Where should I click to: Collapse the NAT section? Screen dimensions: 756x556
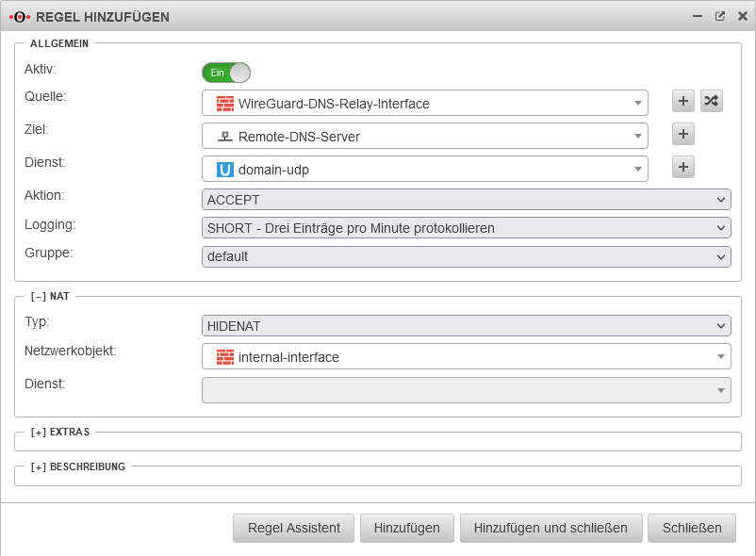pos(39,296)
